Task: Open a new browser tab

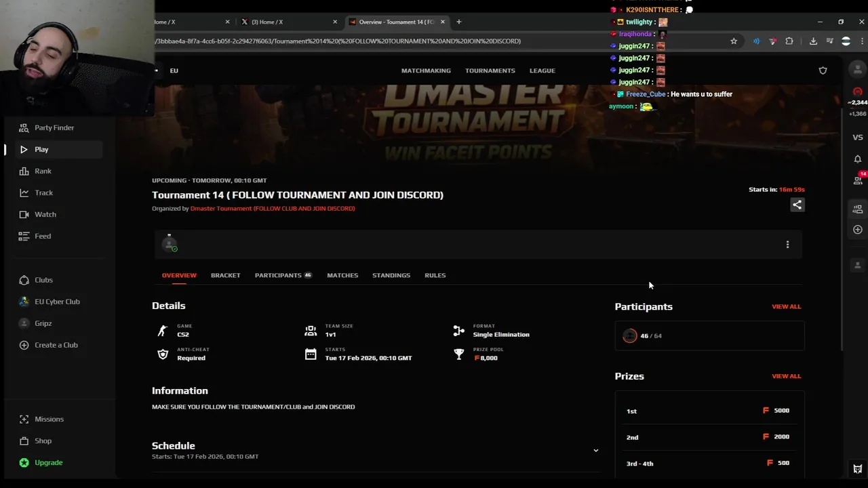Action: click(x=458, y=22)
